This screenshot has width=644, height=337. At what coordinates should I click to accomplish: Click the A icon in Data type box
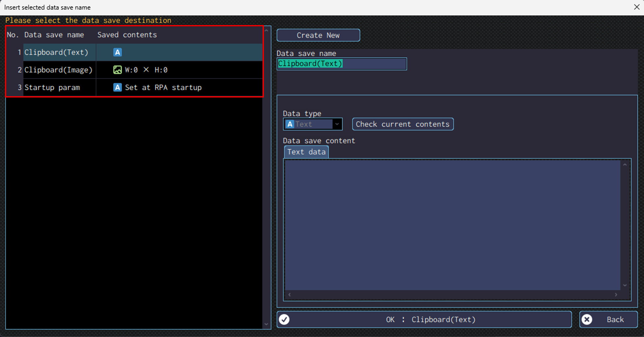click(x=290, y=124)
